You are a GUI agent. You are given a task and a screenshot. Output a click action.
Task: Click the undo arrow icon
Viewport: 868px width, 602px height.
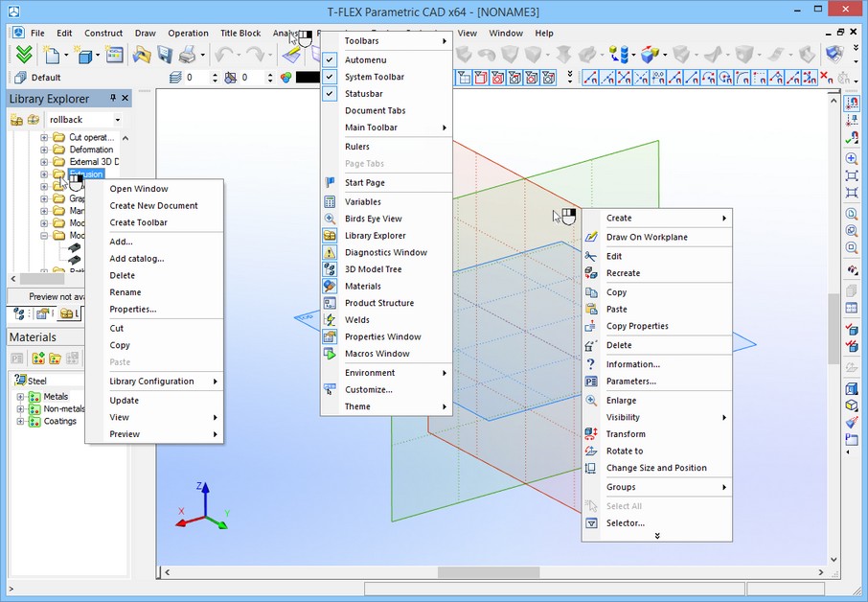pyautogui.click(x=223, y=55)
